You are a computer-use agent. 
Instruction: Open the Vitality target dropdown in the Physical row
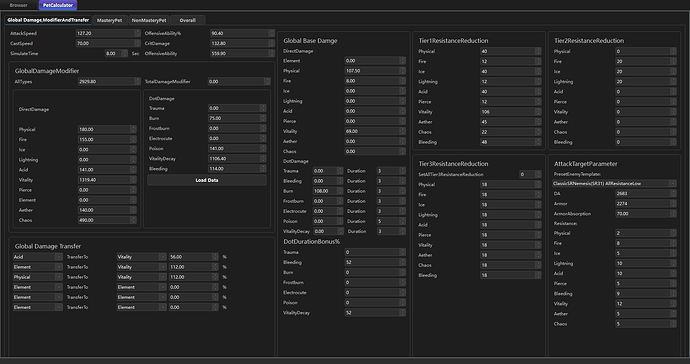(x=141, y=277)
